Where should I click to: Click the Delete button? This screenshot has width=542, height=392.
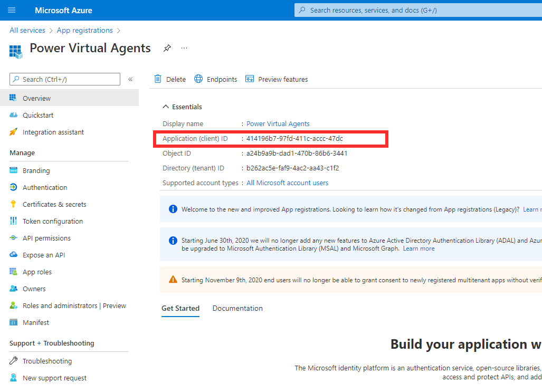[170, 79]
